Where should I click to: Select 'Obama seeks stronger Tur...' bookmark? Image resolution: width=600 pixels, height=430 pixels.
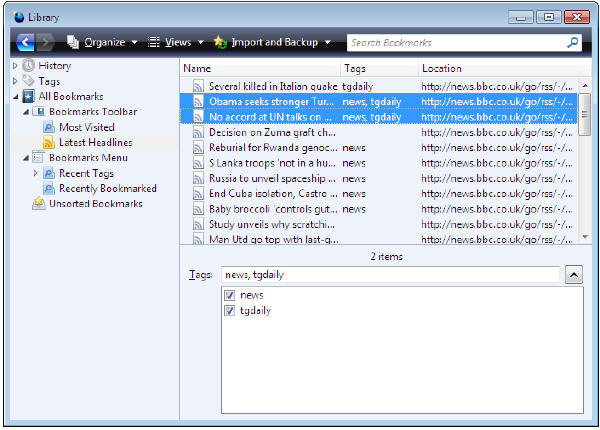tap(379, 102)
